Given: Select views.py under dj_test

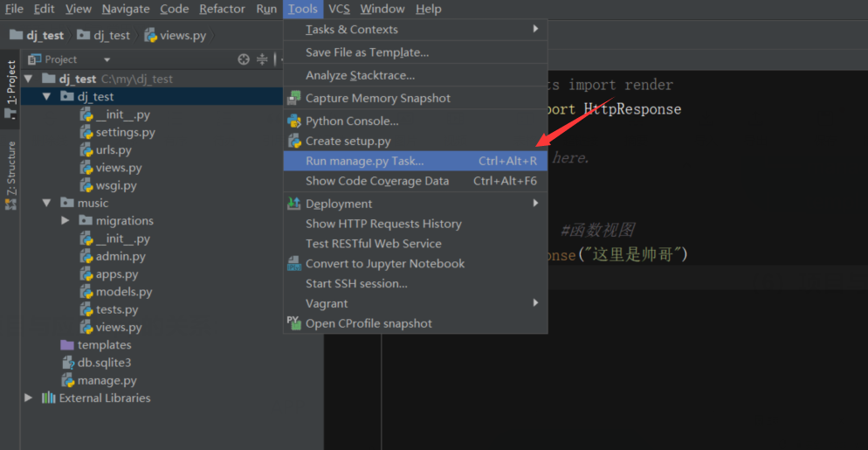Looking at the screenshot, I should coord(111,168).
